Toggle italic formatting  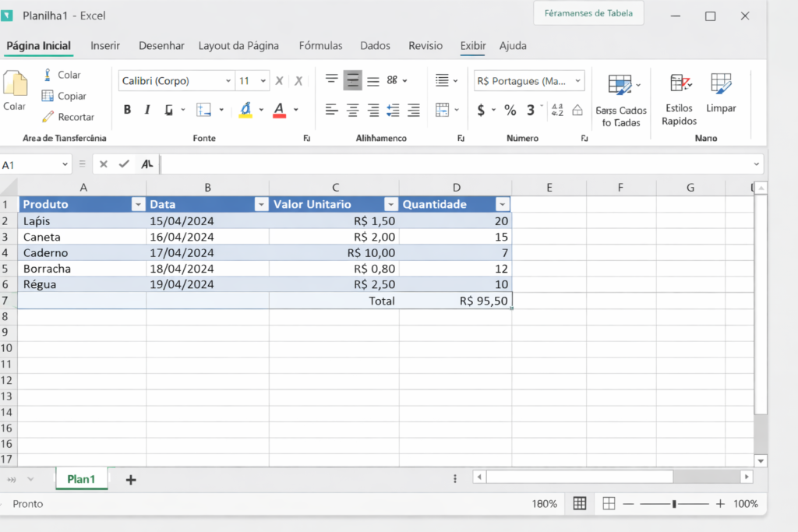[x=148, y=110]
